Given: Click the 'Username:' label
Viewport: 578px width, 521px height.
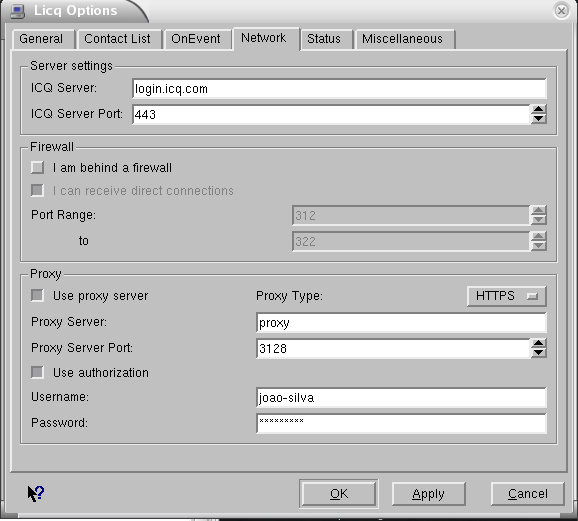Looking at the screenshot, I should tap(60, 397).
